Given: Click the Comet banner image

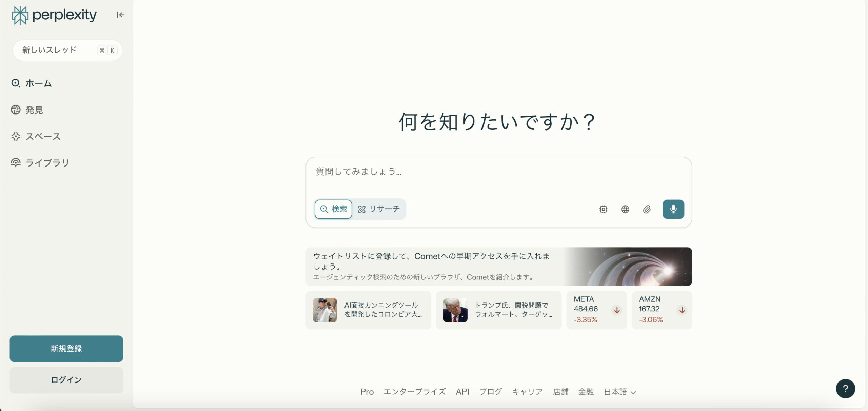Looking at the screenshot, I should point(627,267).
